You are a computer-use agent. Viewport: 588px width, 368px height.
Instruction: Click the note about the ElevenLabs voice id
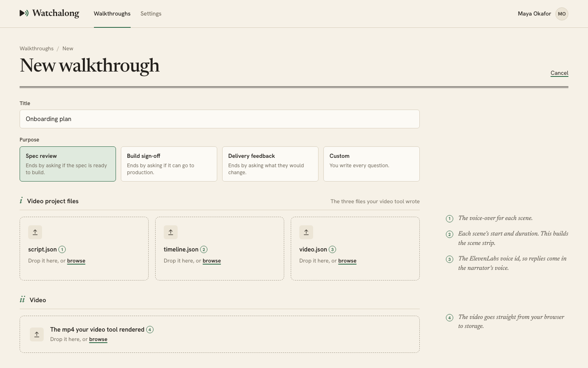coord(512,263)
